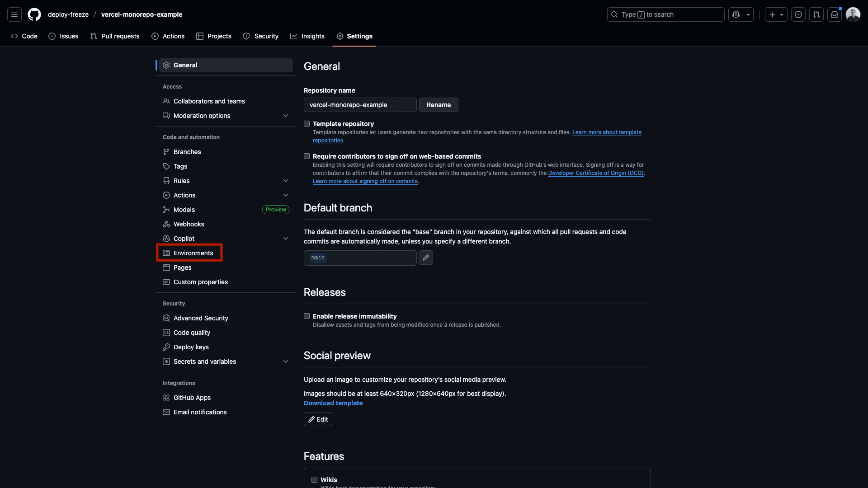This screenshot has width=868, height=488.
Task: Expand the Moderation options section
Action: coord(286,115)
